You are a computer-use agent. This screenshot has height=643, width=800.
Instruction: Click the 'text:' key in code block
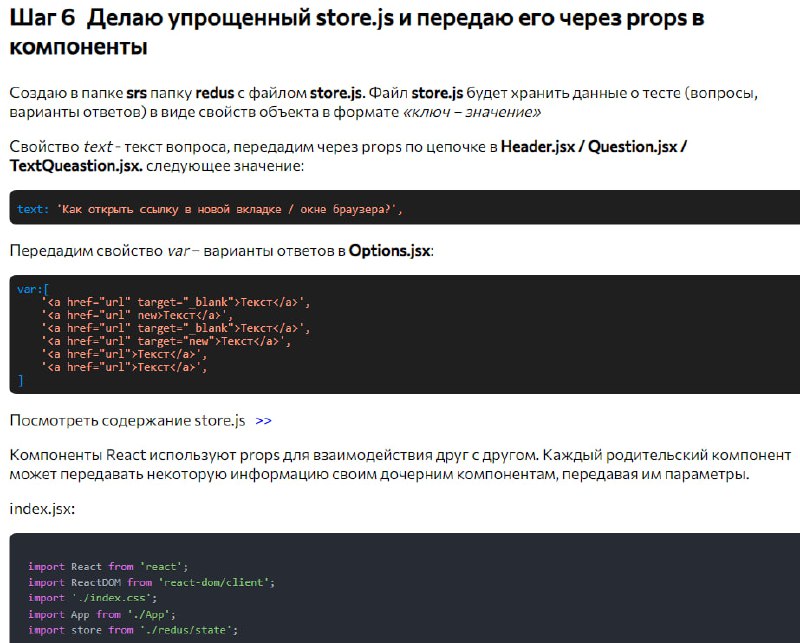click(x=33, y=209)
